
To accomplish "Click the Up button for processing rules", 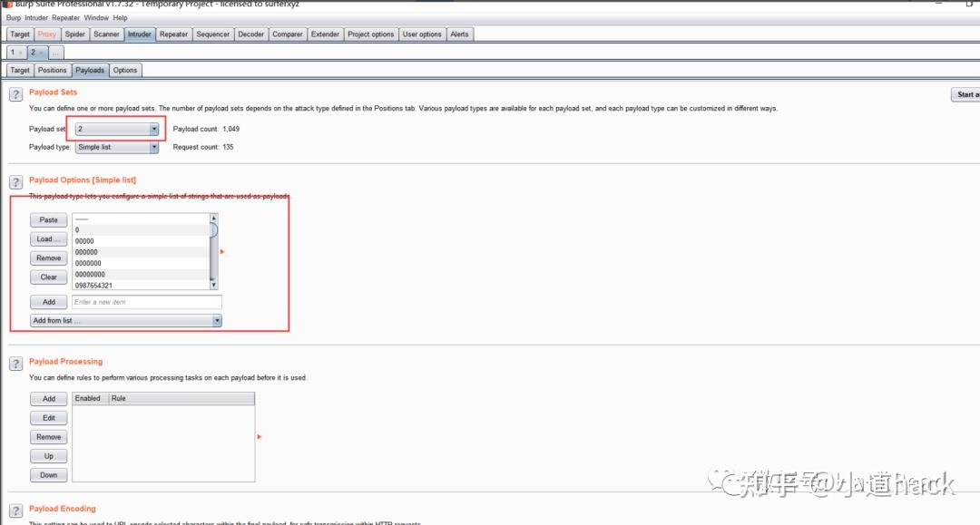I will (x=49, y=456).
